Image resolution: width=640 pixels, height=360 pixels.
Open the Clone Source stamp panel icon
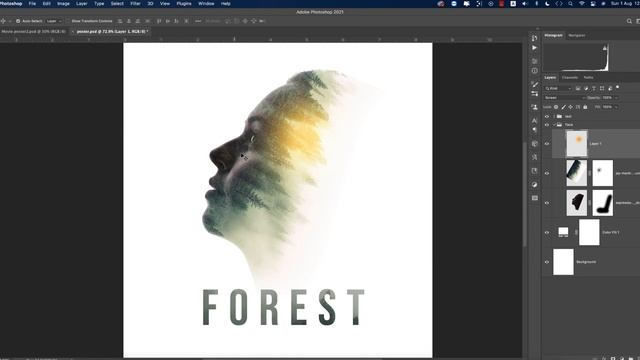[x=535, y=107]
